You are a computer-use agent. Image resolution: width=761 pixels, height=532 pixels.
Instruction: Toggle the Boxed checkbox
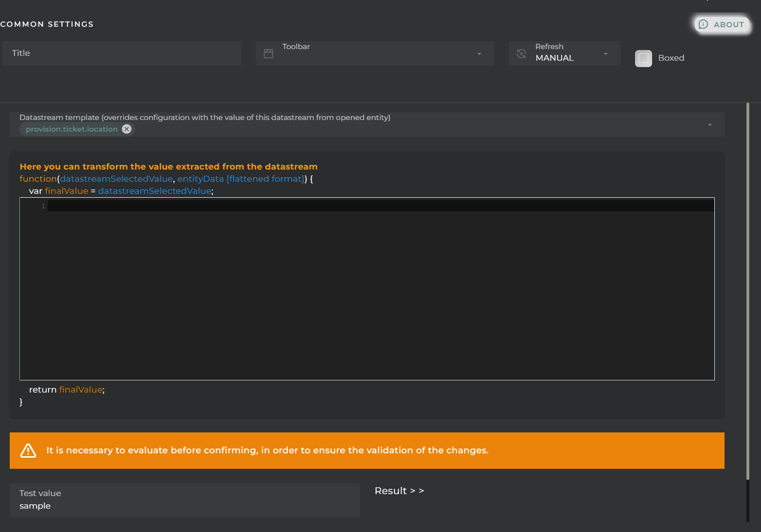643,58
